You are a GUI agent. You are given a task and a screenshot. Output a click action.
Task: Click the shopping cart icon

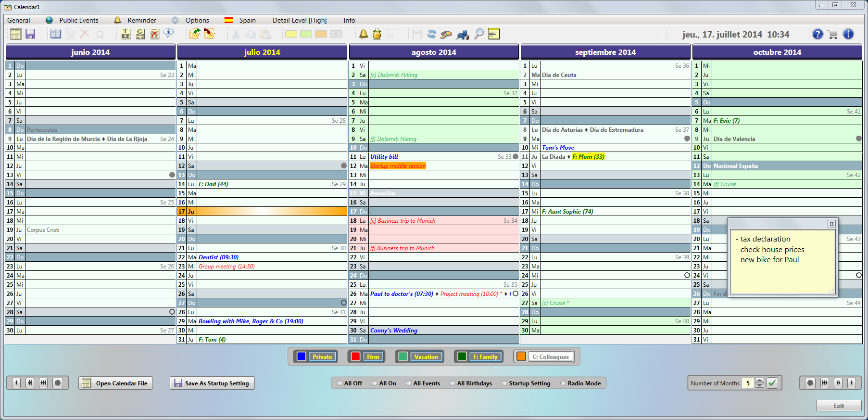point(833,34)
